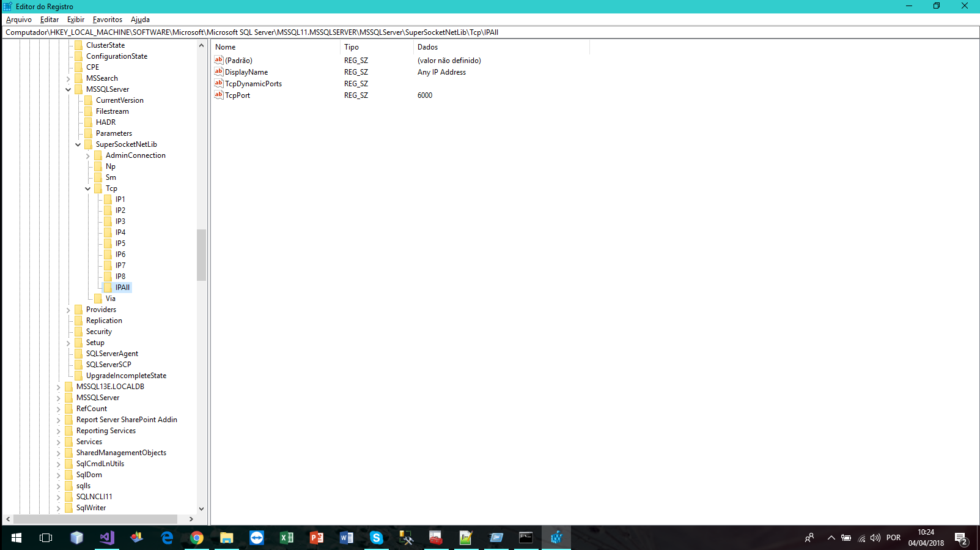This screenshot has height=550, width=980.
Task: Open Skype from the taskbar
Action: pyautogui.click(x=376, y=538)
